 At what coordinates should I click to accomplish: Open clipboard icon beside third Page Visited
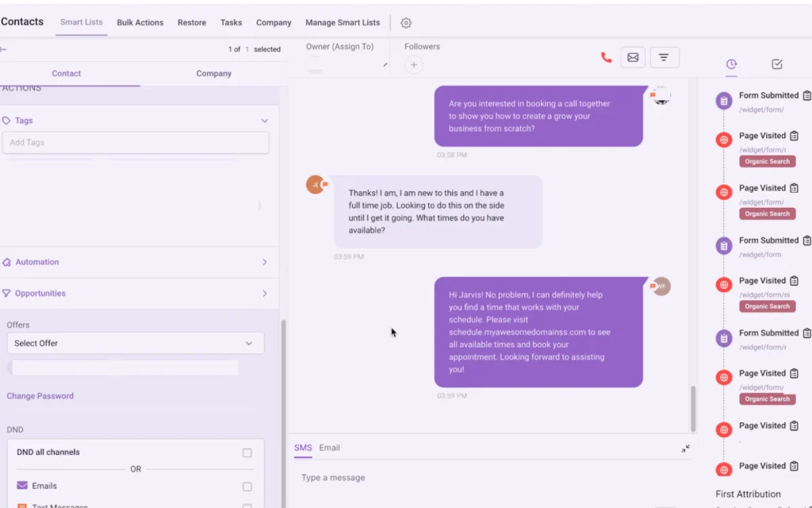(x=795, y=281)
